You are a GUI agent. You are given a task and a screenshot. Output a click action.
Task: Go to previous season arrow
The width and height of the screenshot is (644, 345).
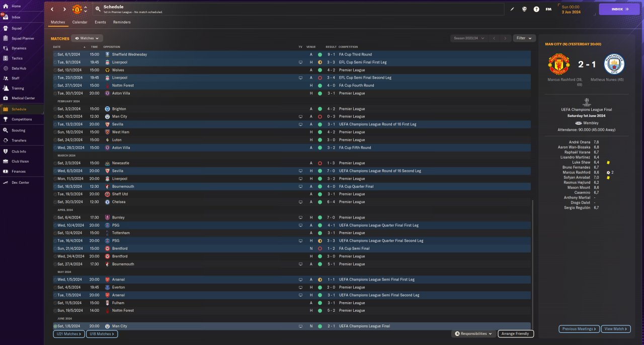(494, 38)
